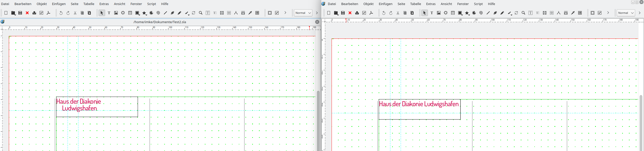Open the Normal dropdown in right window
The image size is (644, 151).
(626, 13)
